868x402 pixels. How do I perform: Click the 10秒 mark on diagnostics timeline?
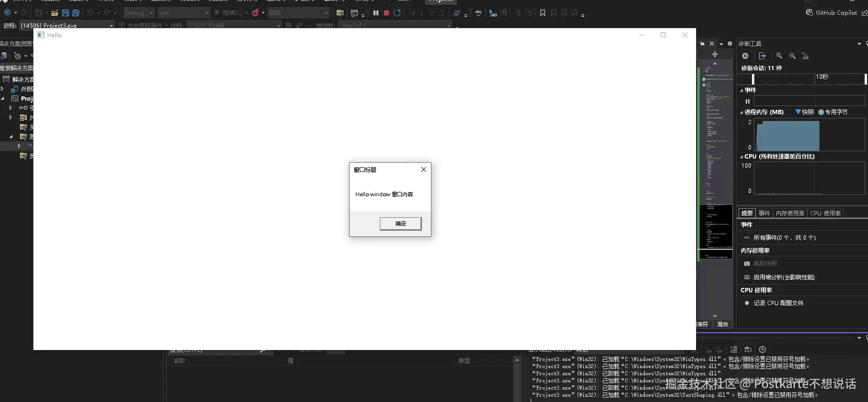tap(822, 76)
